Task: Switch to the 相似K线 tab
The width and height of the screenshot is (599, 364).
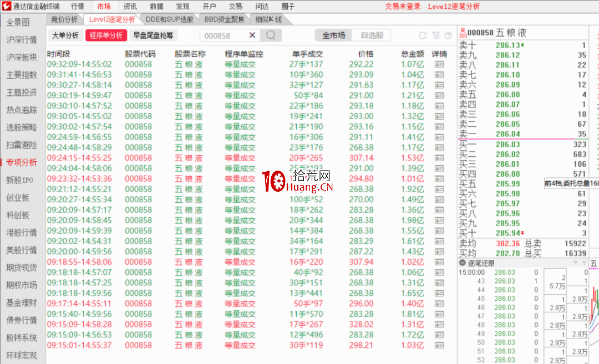Action: tap(268, 19)
